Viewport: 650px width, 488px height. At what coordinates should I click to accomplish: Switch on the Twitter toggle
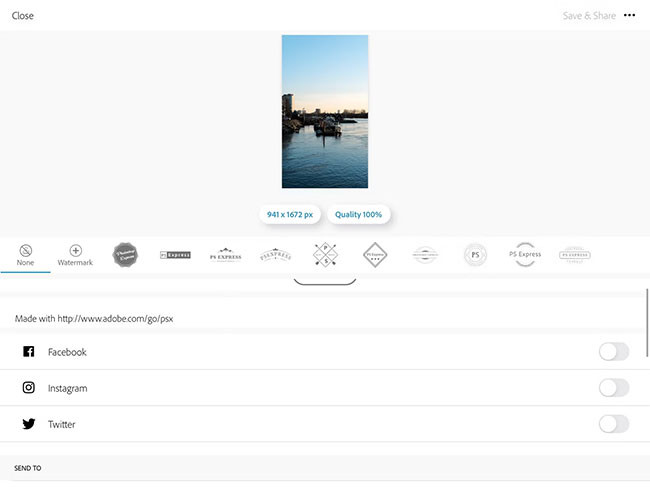click(x=613, y=424)
